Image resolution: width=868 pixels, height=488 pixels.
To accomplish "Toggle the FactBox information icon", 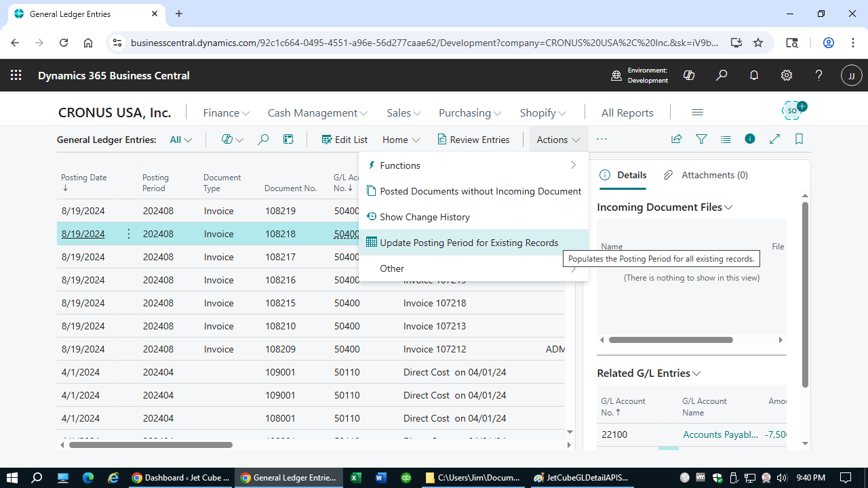I will coord(750,139).
